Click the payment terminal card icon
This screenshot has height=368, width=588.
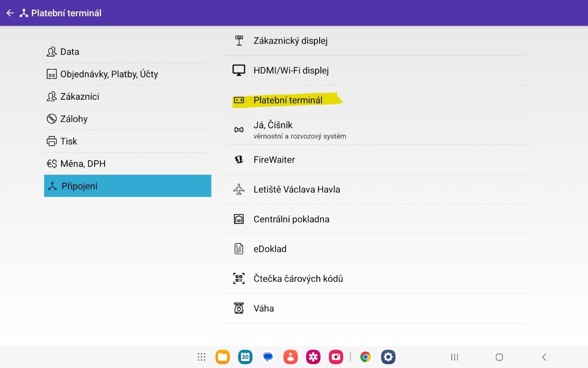[239, 100]
